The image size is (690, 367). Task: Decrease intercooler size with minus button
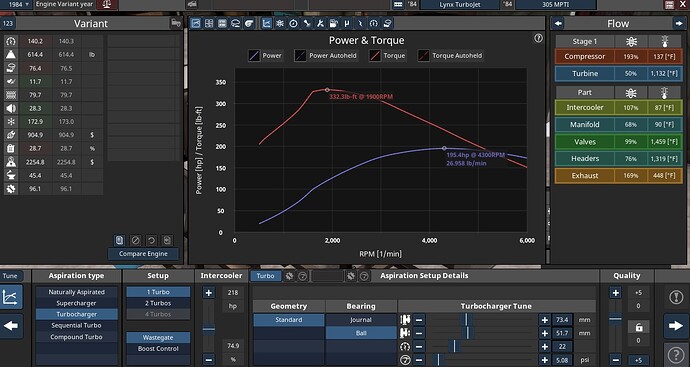pyautogui.click(x=209, y=359)
